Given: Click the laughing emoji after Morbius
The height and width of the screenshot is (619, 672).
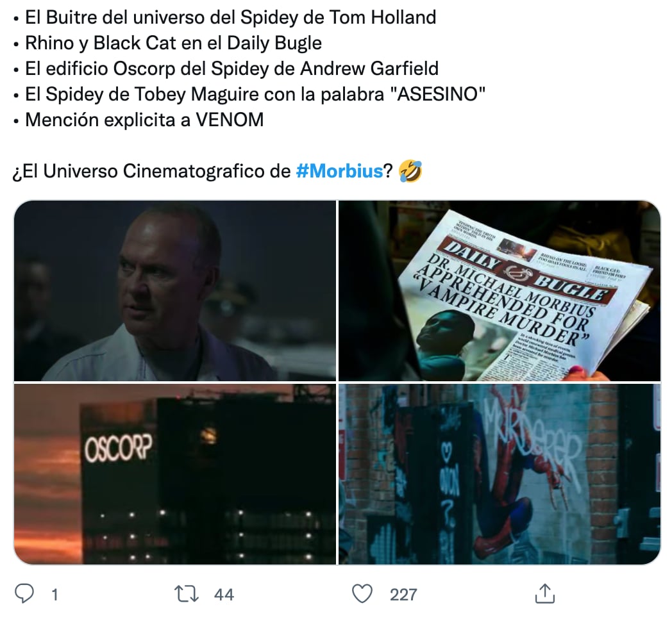Looking at the screenshot, I should (x=410, y=171).
